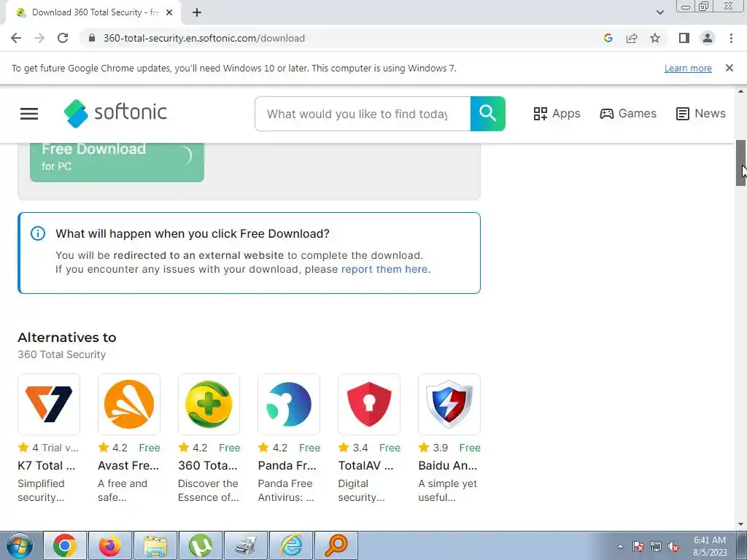The height and width of the screenshot is (560, 747).
Task: Toggle the Chrome side panel
Action: tap(684, 38)
